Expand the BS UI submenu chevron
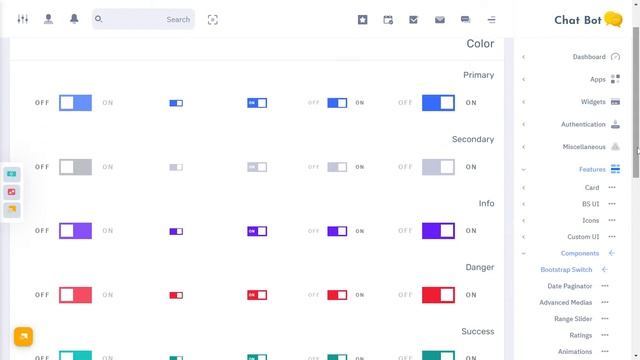This screenshot has width=640, height=360. point(524,204)
